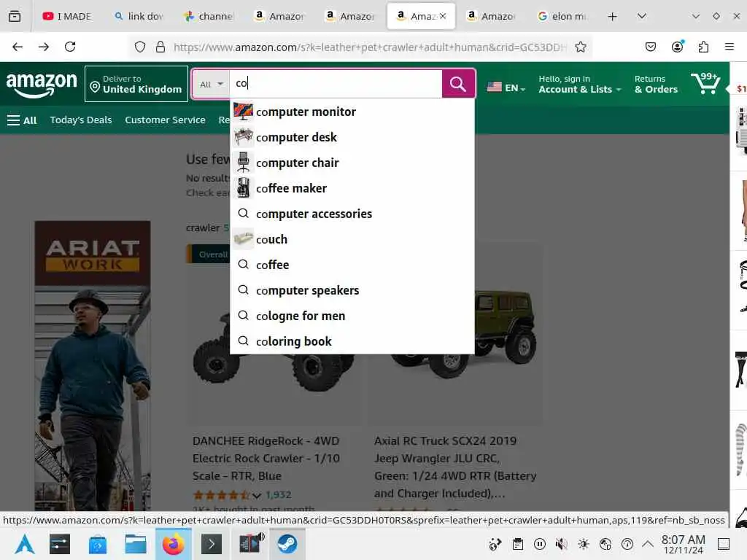Screen dimensions: 747x560
Task: Open the Pocket save icon
Action: (651, 47)
